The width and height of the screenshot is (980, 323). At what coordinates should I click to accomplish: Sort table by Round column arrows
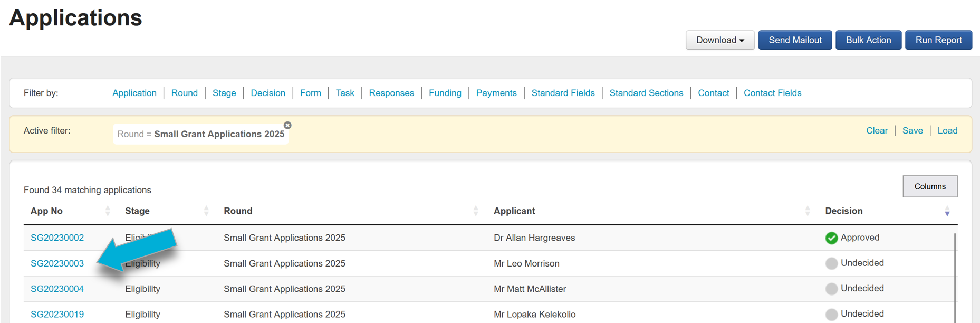point(476,211)
